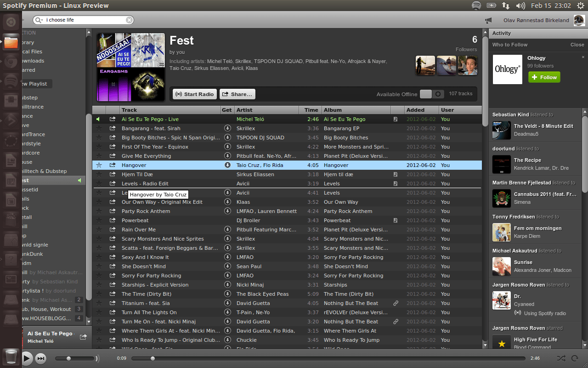Star the track "Rain Over Me"
The width and height of the screenshot is (588, 368).
click(x=100, y=230)
